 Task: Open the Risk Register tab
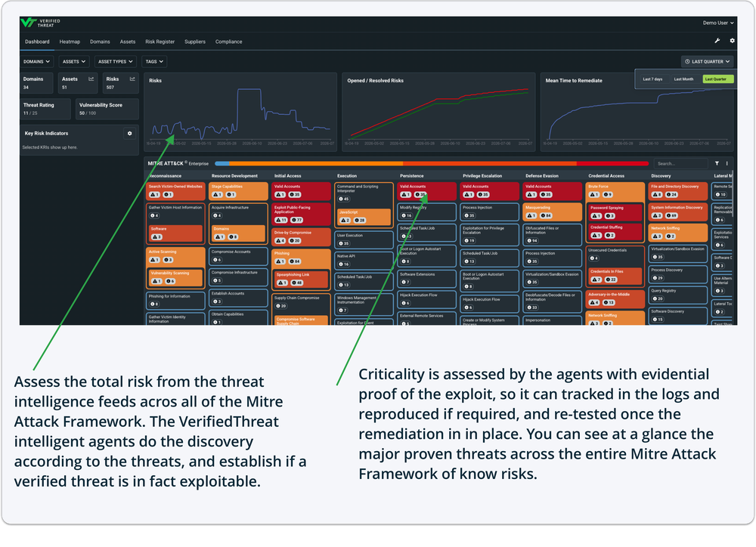160,42
